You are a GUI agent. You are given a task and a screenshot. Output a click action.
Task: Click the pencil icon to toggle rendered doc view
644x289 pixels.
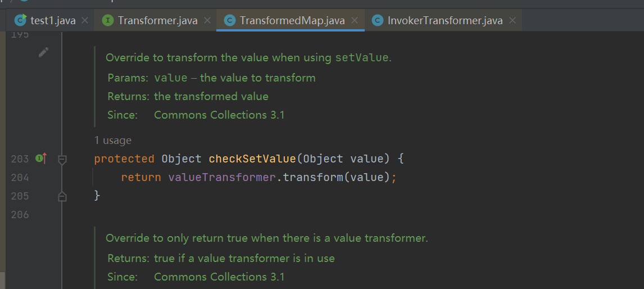tap(43, 52)
